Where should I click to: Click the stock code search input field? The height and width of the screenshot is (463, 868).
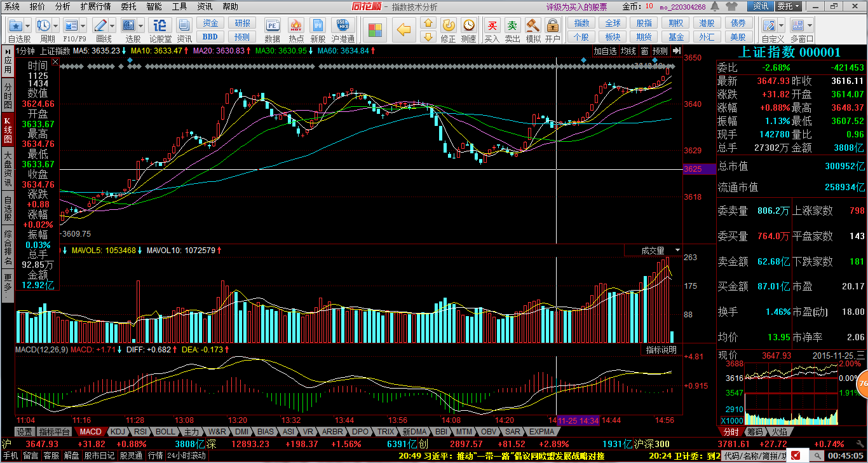[753, 455]
